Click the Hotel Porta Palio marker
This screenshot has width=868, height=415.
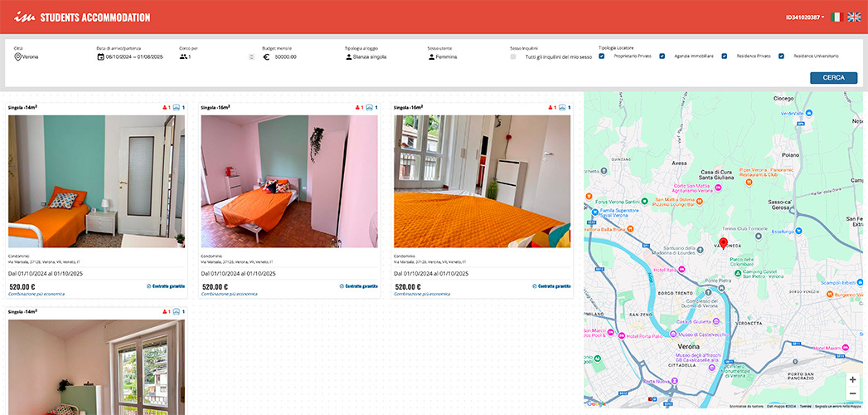[x=622, y=336]
